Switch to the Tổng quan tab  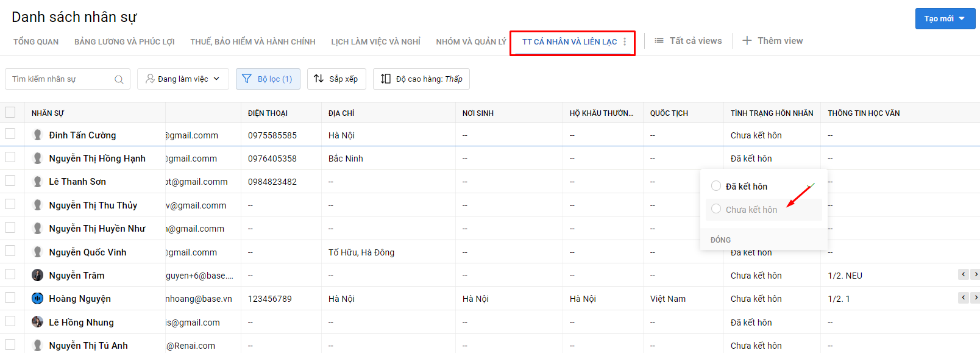pos(36,41)
